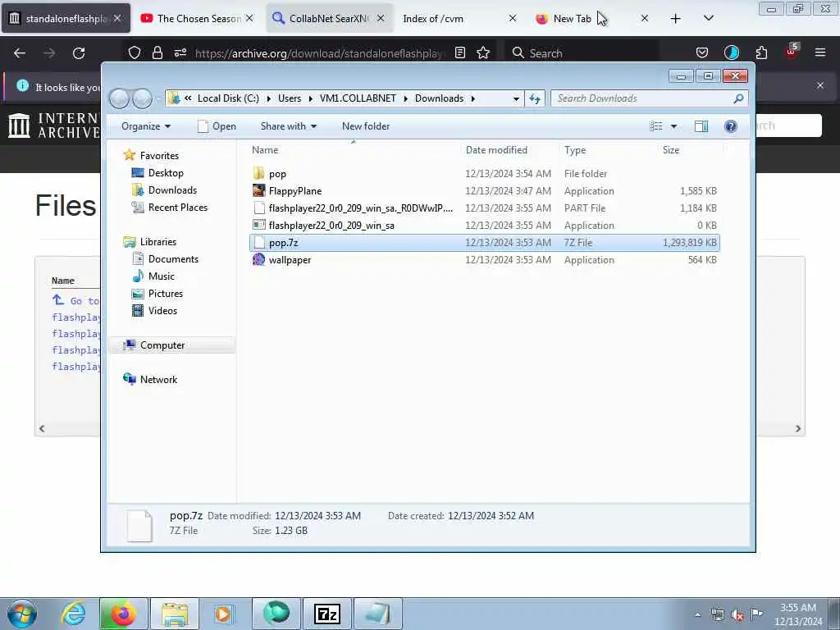Change view with the views icon
The width and height of the screenshot is (840, 630).
pos(656,126)
